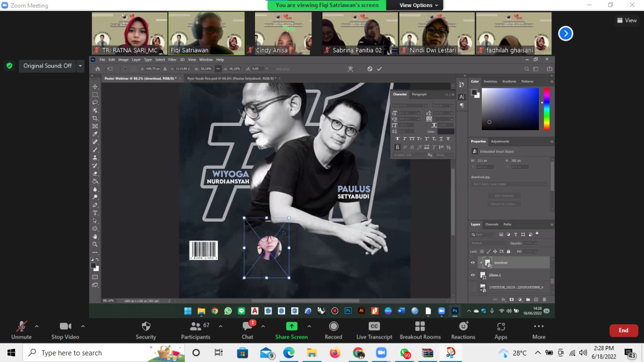The height and width of the screenshot is (362, 644).
Task: Switch to the flyer feeds document tab
Action: pyautogui.click(x=231, y=79)
